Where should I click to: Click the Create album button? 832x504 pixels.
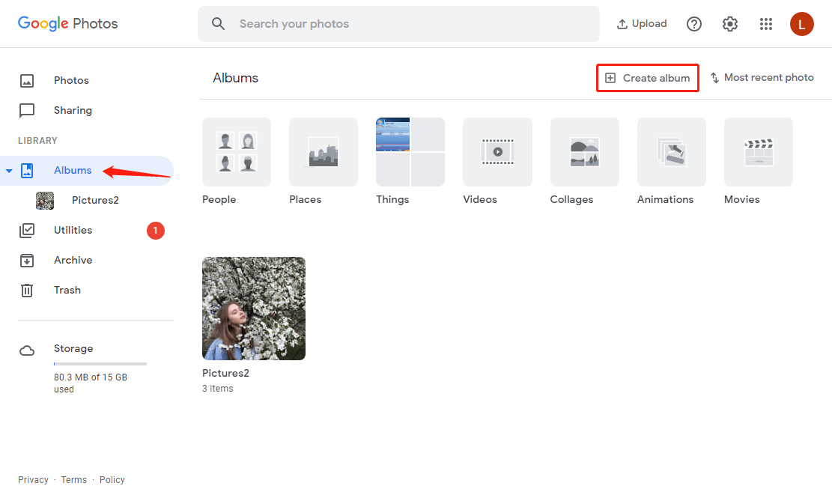[x=648, y=78]
